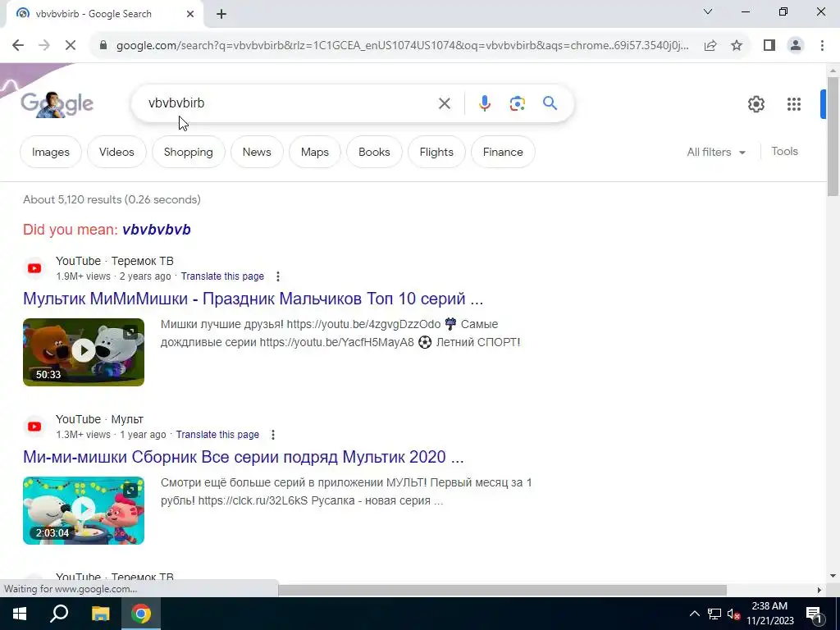Close the vbvbvbirb Google Search tab
This screenshot has width=840, height=630.
click(x=190, y=14)
